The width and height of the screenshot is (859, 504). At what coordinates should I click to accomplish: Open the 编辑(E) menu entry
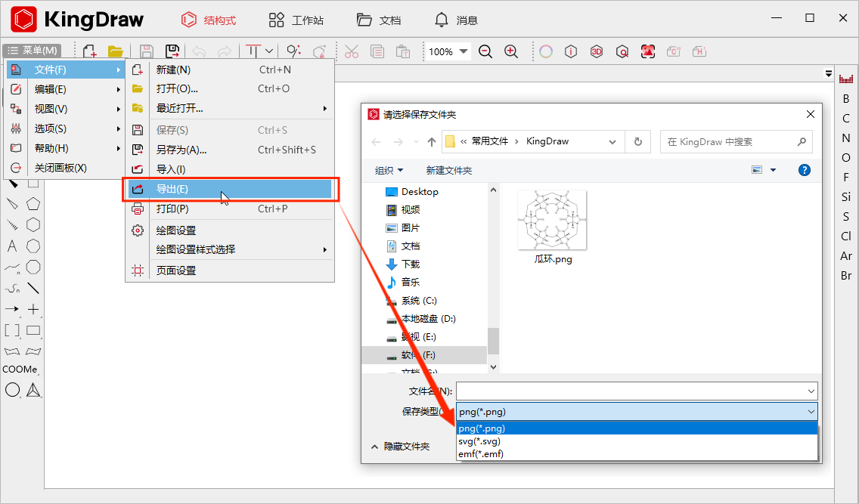pyautogui.click(x=66, y=89)
